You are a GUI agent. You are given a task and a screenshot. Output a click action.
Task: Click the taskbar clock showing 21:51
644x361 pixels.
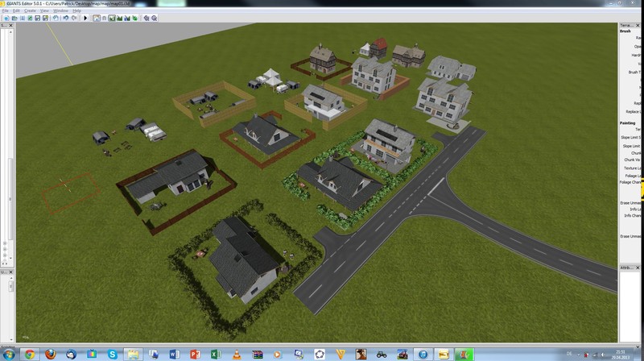[x=621, y=352]
